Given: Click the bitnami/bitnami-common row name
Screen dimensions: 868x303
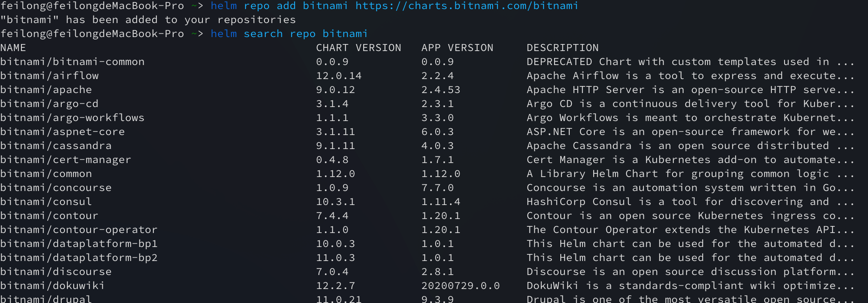Looking at the screenshot, I should pos(72,62).
